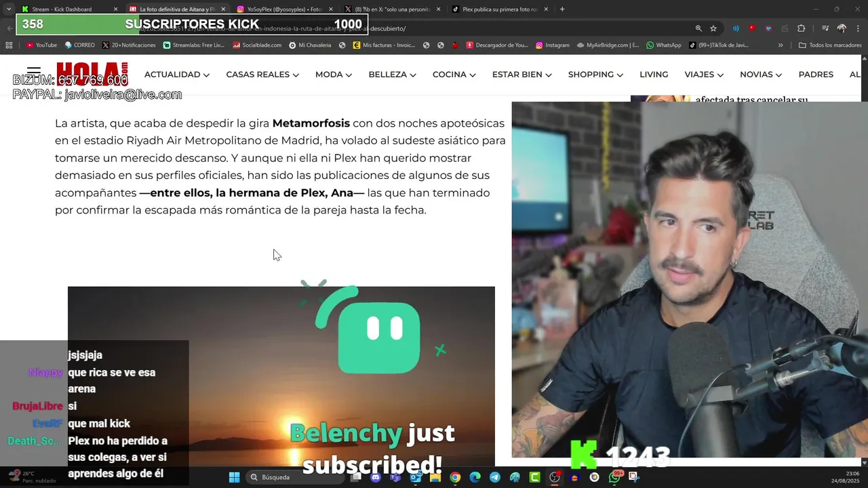
Task: Expand the COCINA navigation menu
Action: [x=454, y=75]
